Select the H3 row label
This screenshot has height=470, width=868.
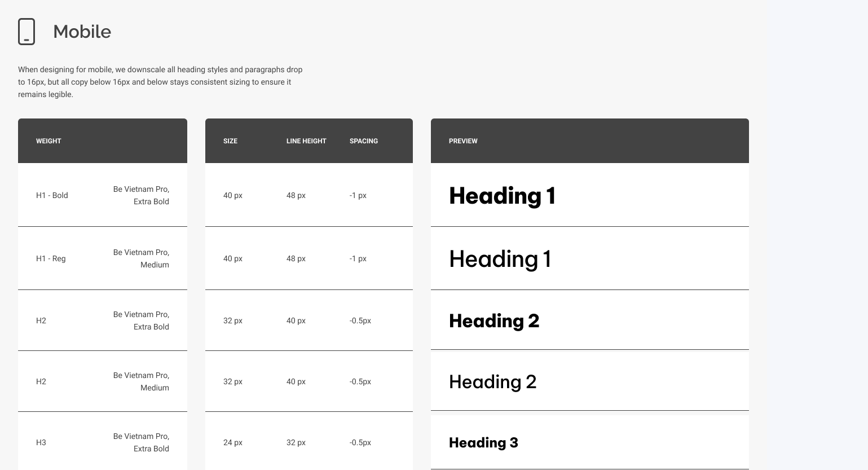pos(41,442)
